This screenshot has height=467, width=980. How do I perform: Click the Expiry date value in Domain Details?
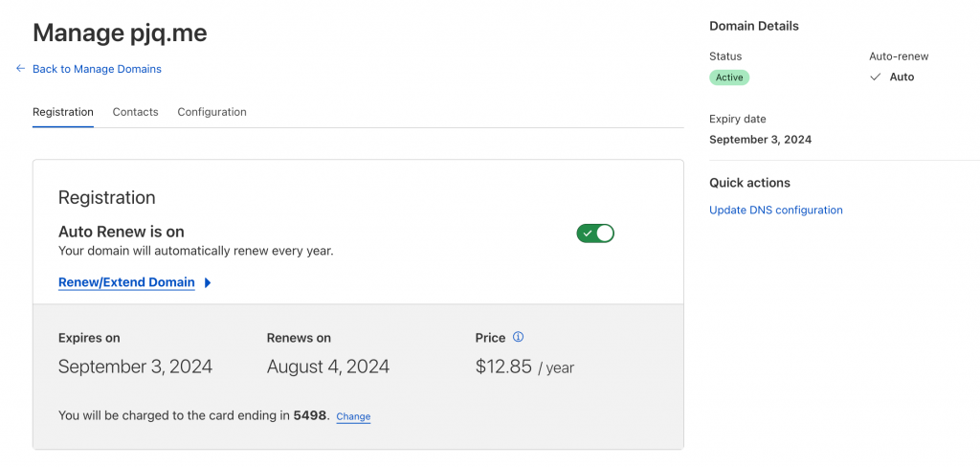760,140
